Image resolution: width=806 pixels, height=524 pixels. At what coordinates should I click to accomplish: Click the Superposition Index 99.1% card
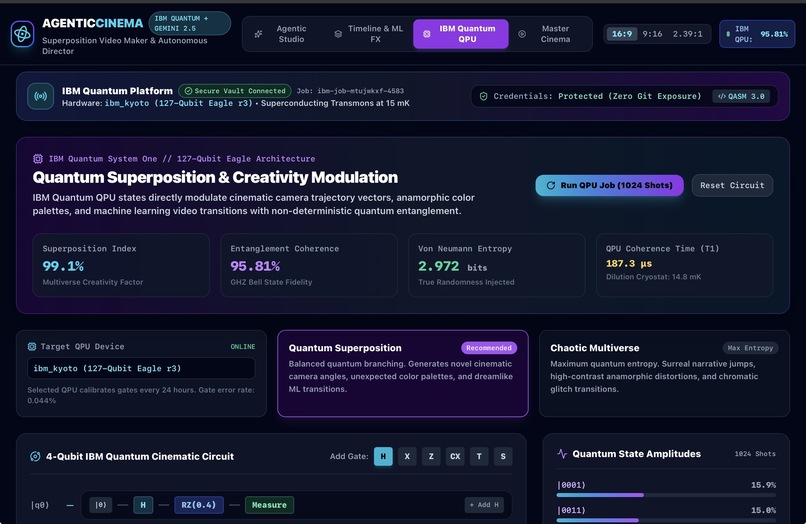point(121,265)
